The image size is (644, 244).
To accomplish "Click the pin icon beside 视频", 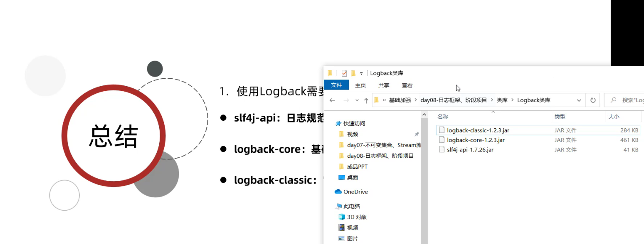I will coord(417,134).
